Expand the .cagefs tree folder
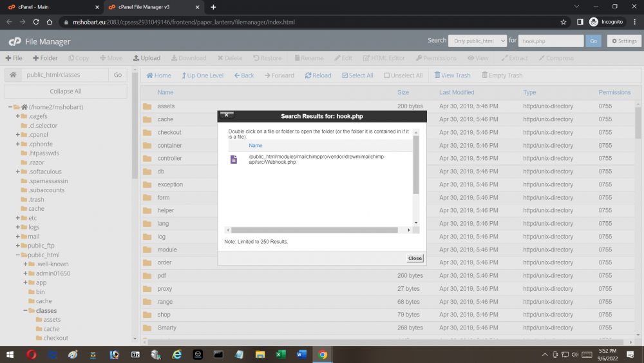Screen dimensions: 644x363 pyautogui.click(x=17, y=116)
